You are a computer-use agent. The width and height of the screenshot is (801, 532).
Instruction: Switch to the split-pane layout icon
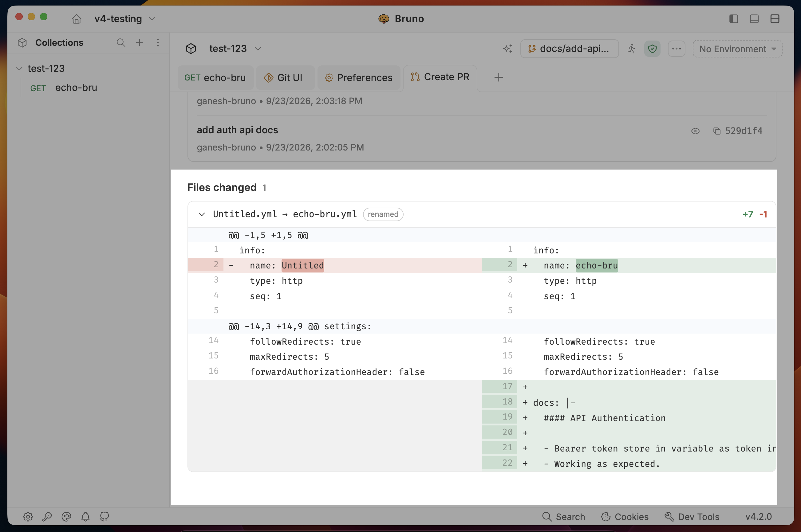coord(775,19)
